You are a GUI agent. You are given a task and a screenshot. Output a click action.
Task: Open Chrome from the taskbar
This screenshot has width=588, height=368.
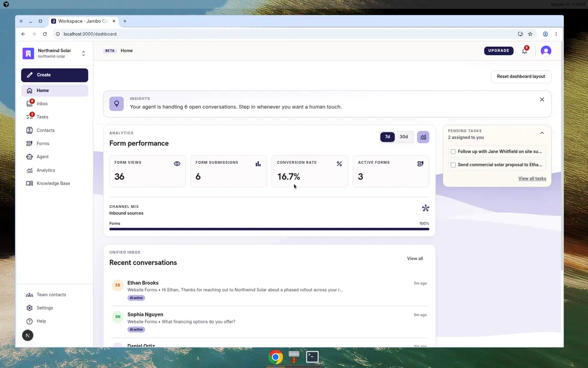pos(276,357)
